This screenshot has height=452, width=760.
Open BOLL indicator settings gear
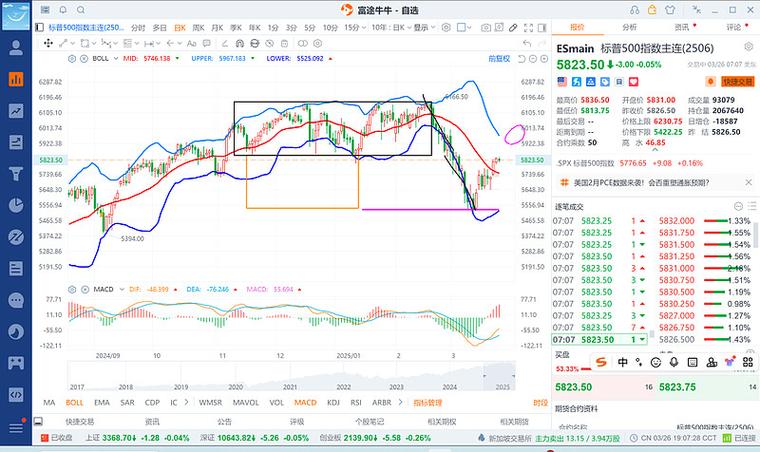point(72,59)
